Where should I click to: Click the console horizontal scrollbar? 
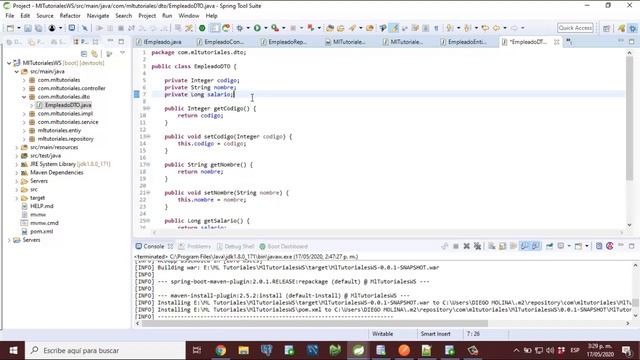(x=314, y=323)
